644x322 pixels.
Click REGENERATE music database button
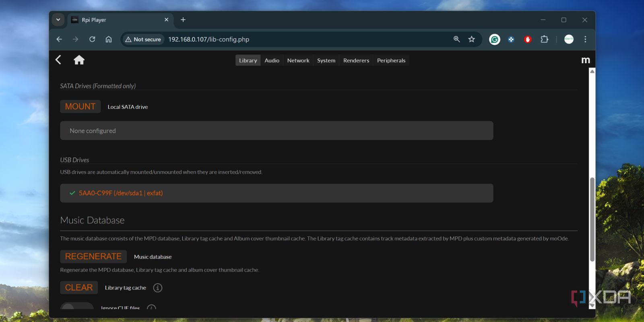point(93,256)
